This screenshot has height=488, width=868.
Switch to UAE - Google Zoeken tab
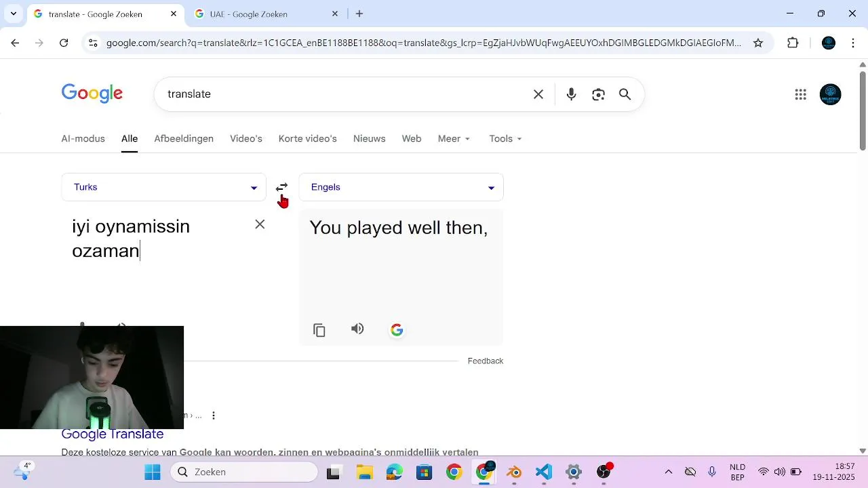pyautogui.click(x=267, y=14)
